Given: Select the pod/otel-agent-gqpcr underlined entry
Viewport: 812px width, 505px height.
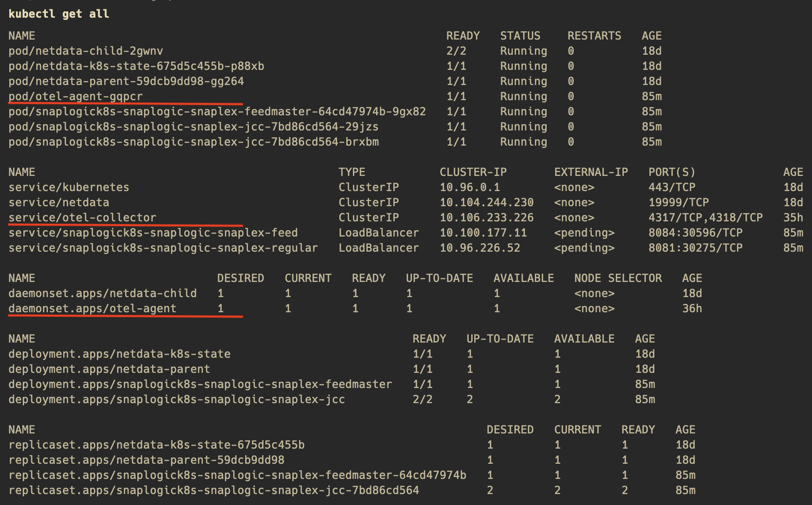Looking at the screenshot, I should pyautogui.click(x=76, y=96).
